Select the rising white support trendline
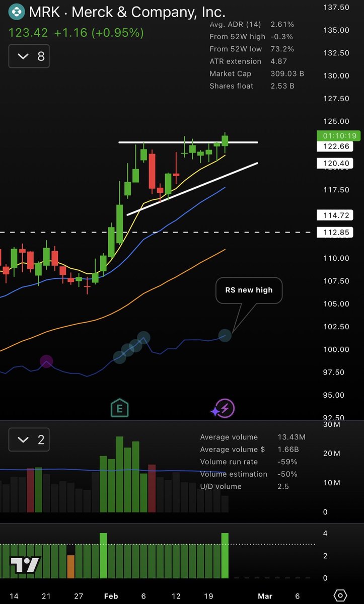This screenshot has width=364, height=604. click(192, 189)
